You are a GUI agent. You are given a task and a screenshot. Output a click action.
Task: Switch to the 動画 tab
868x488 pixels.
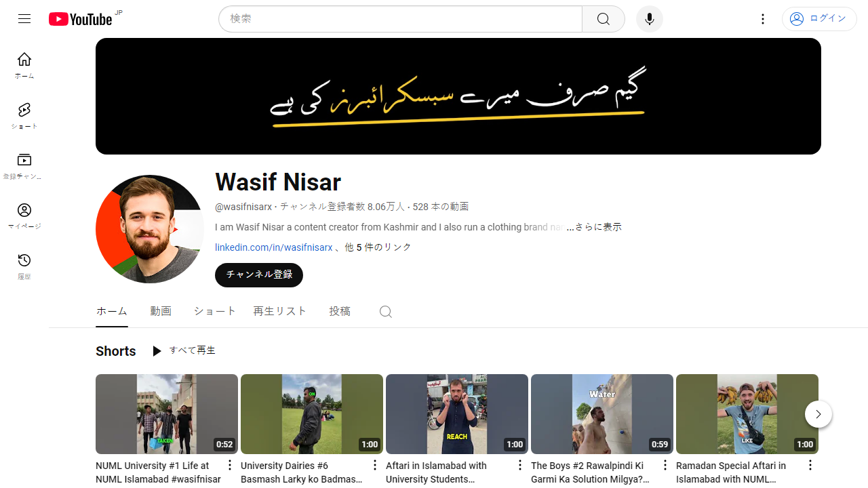point(161,311)
